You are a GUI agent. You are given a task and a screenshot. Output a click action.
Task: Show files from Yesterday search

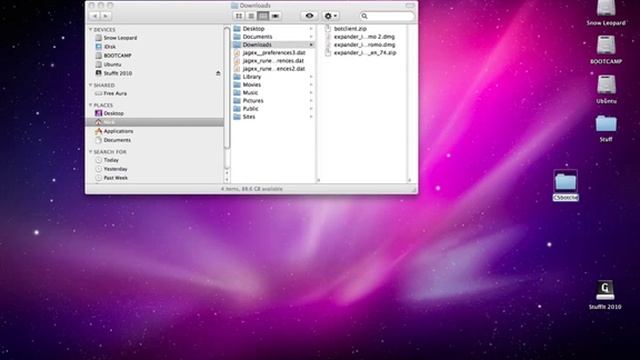[111, 169]
